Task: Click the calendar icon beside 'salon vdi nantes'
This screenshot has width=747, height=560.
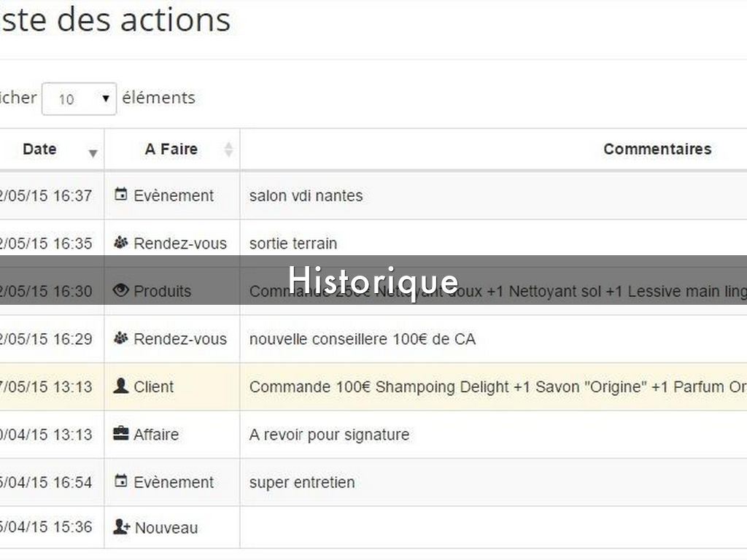Action: (x=121, y=195)
